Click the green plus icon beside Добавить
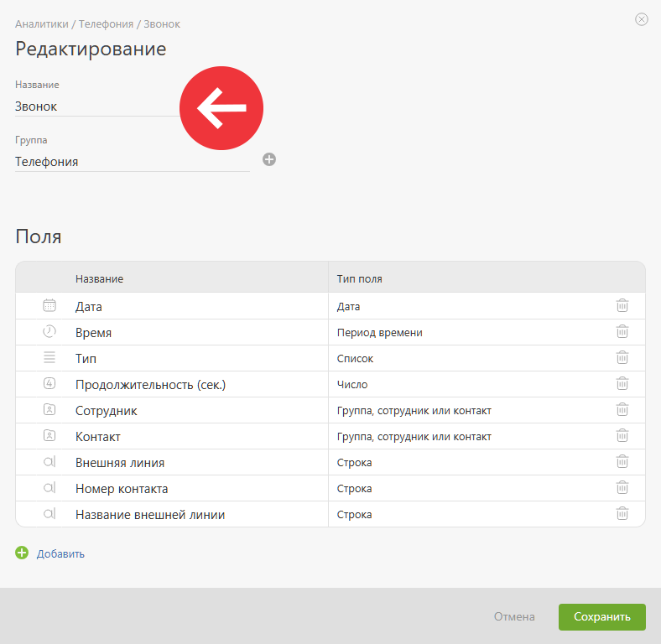 [x=22, y=553]
